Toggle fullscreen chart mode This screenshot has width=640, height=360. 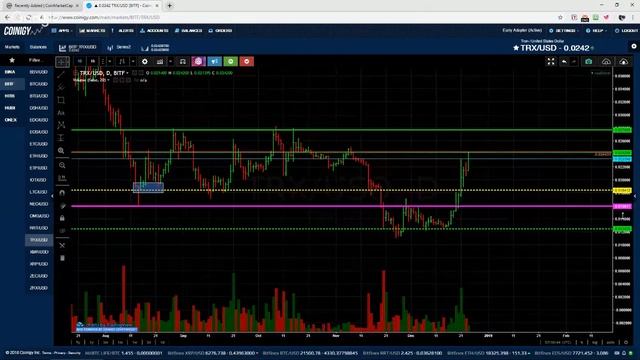[x=551, y=62]
